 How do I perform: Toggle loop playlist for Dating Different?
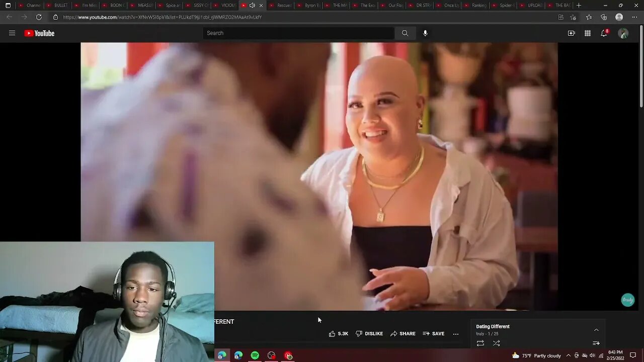pyautogui.click(x=480, y=343)
